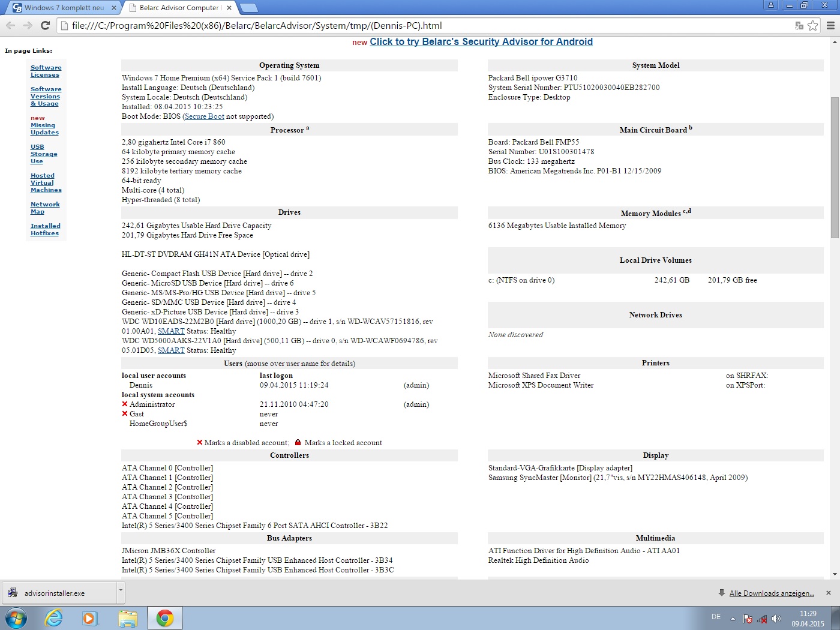The image size is (840, 630).
Task: Reload the Belarc Advisor page
Action: (x=45, y=25)
